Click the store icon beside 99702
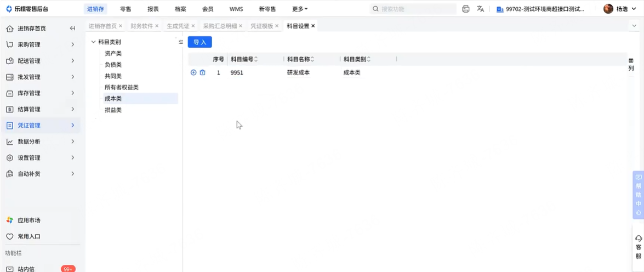This screenshot has width=644, height=272. (x=500, y=9)
